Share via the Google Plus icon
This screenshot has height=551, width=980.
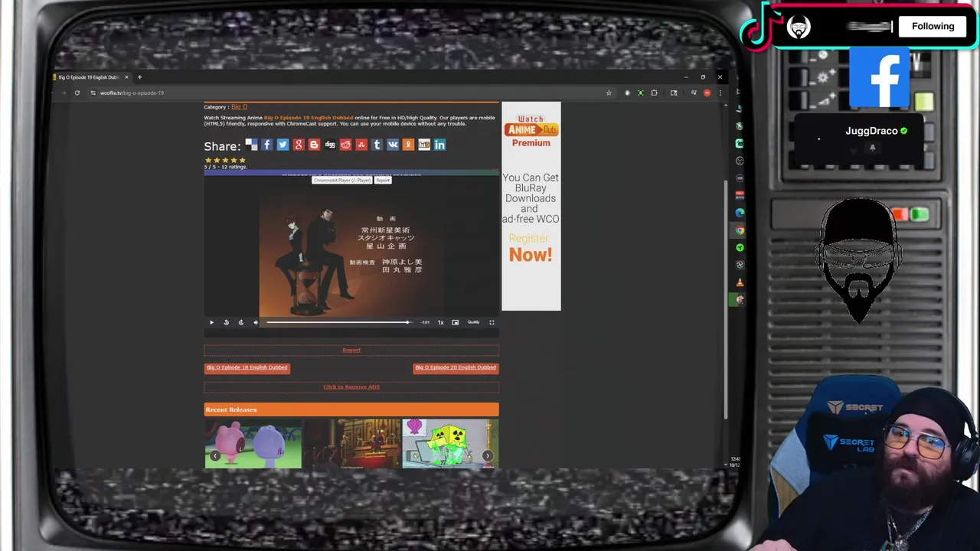(299, 145)
